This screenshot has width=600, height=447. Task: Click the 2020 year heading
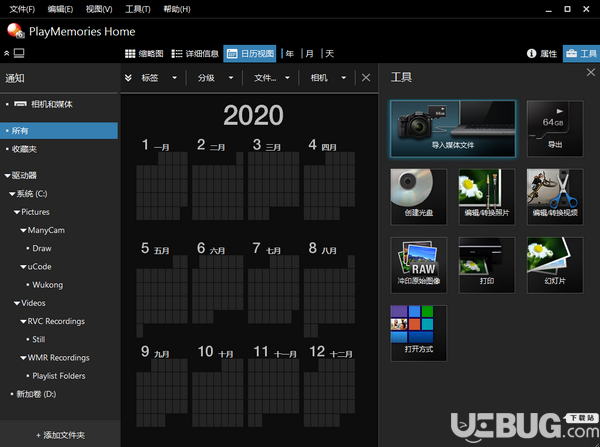pyautogui.click(x=253, y=115)
